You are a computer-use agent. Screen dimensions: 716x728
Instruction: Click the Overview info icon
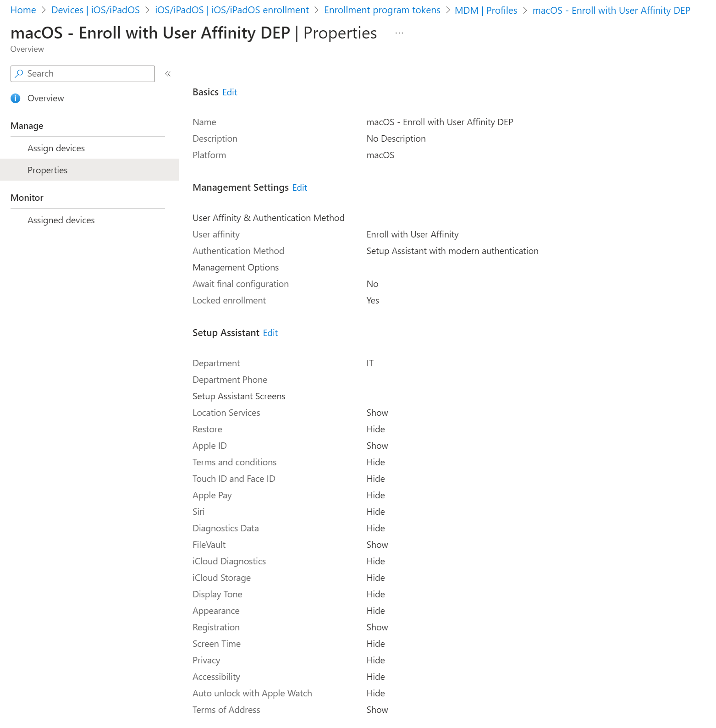tap(16, 98)
